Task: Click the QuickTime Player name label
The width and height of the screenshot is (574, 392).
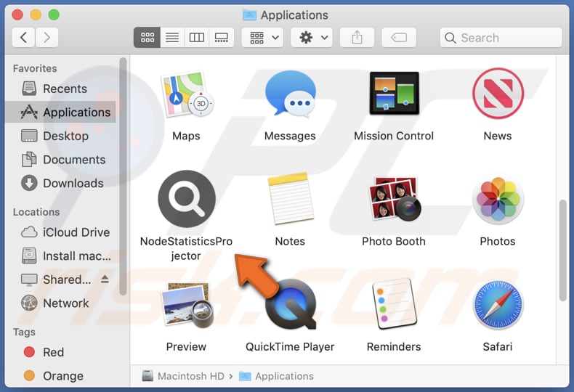Action: [290, 347]
